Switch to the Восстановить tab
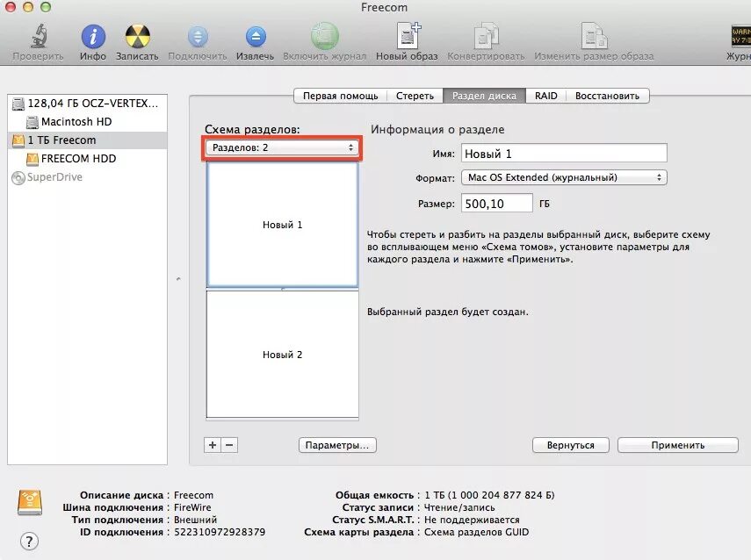751x560 pixels. (607, 96)
